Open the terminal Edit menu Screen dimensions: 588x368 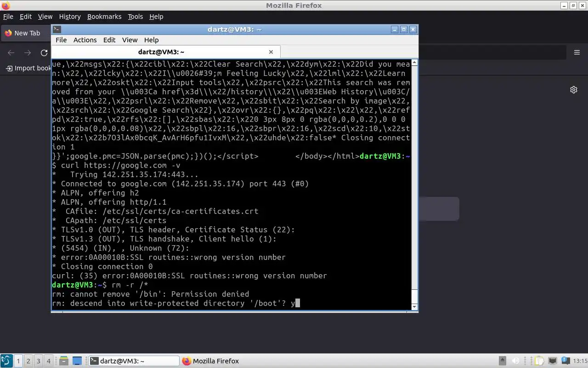click(x=109, y=40)
